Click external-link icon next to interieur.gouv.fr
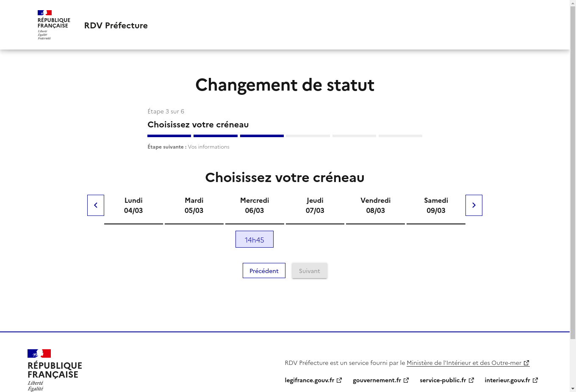 click(535, 380)
